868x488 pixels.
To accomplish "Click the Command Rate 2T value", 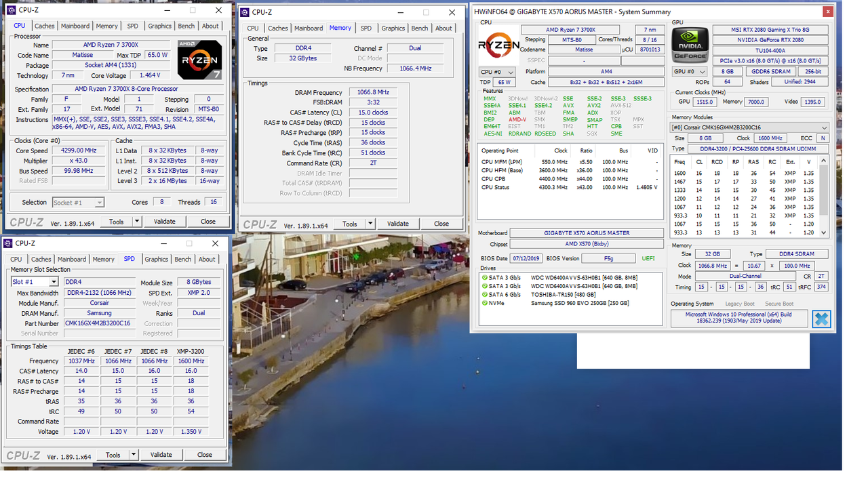I will pos(374,163).
